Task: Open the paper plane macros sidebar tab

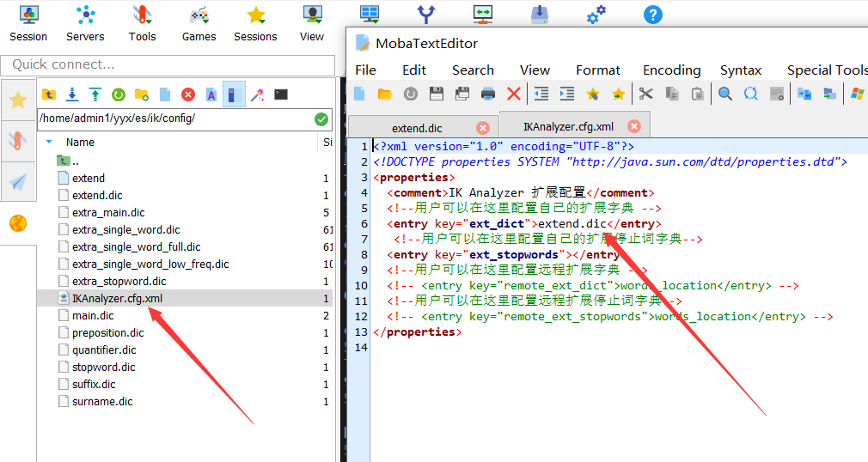Action: tap(18, 181)
